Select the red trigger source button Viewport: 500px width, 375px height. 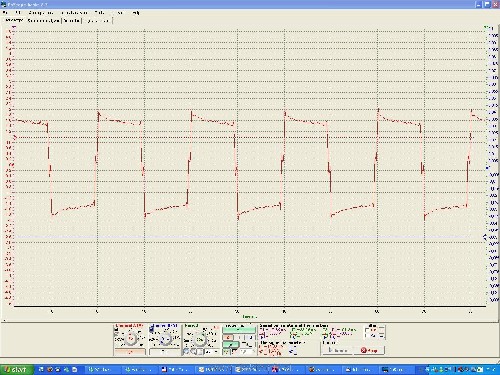(228, 337)
